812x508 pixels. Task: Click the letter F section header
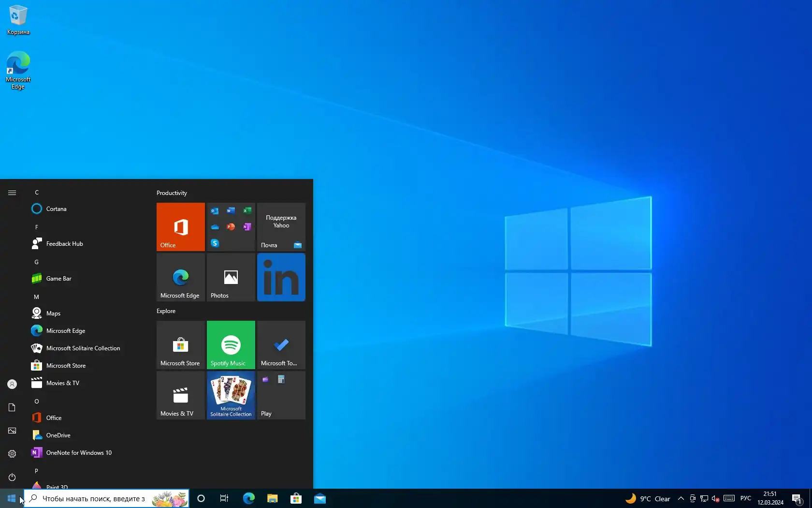(37, 227)
